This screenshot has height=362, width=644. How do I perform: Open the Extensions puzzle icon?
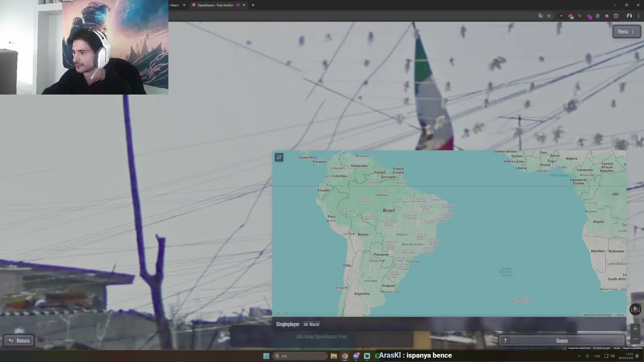tap(616, 16)
